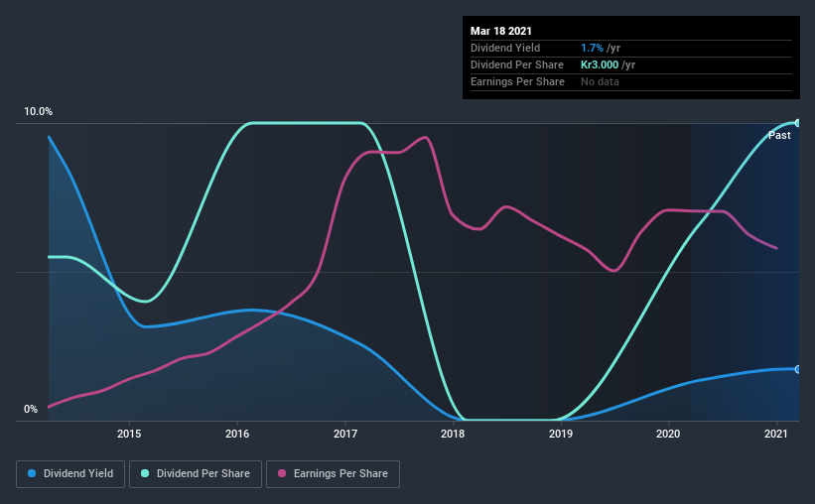Click the 1.7% dividend yield value

pyautogui.click(x=592, y=48)
